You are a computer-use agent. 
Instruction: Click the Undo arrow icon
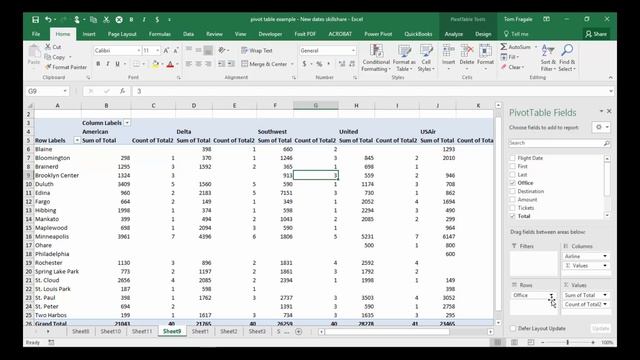click(48, 19)
